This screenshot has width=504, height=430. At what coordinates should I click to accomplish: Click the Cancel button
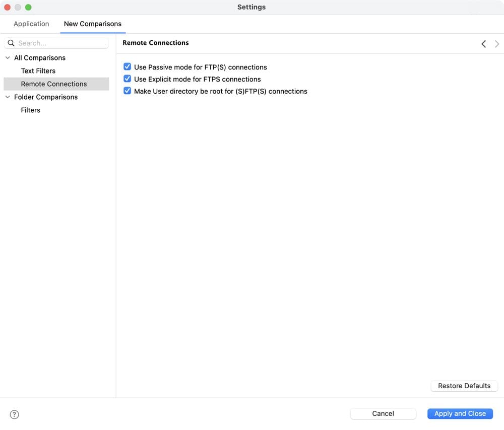coord(383,413)
